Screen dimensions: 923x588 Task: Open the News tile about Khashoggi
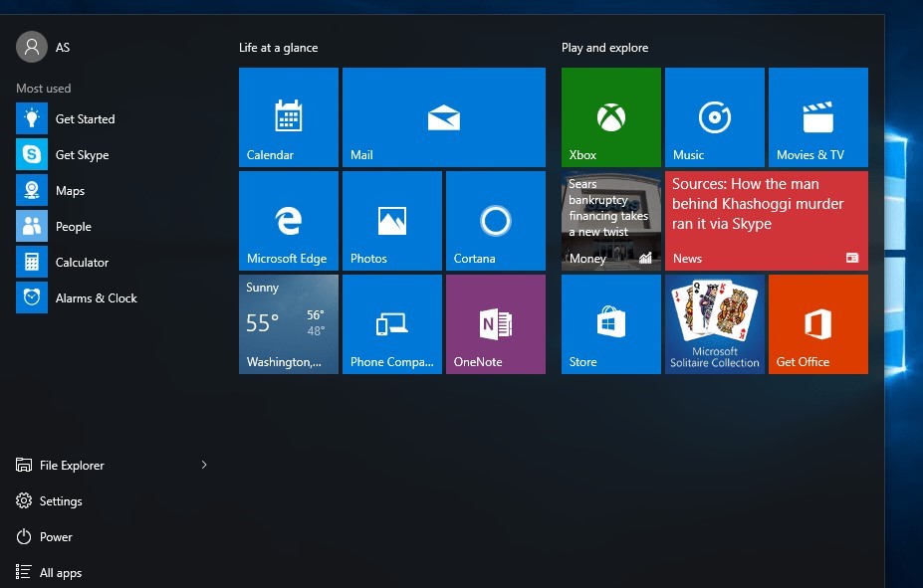pos(767,221)
